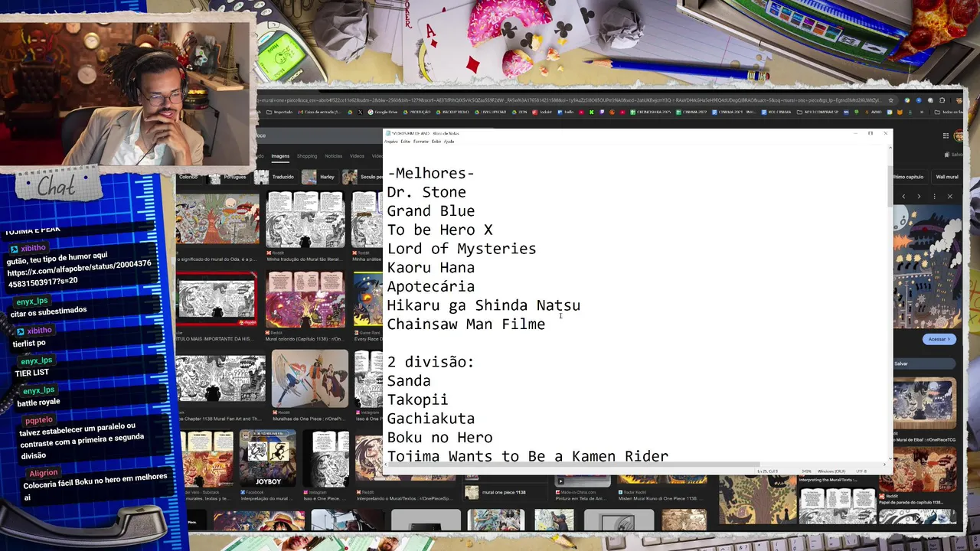Open the Ajuda menu in Notepad
980x551 pixels.
[449, 142]
